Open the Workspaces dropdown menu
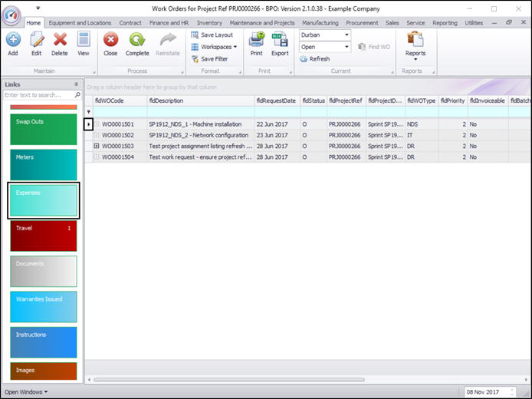The image size is (532, 399). pos(215,47)
